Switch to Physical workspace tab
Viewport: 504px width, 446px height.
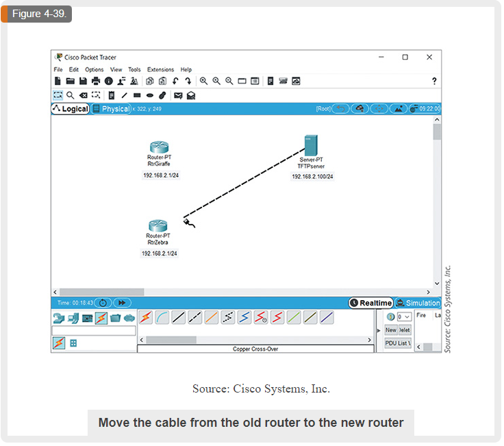[111, 109]
